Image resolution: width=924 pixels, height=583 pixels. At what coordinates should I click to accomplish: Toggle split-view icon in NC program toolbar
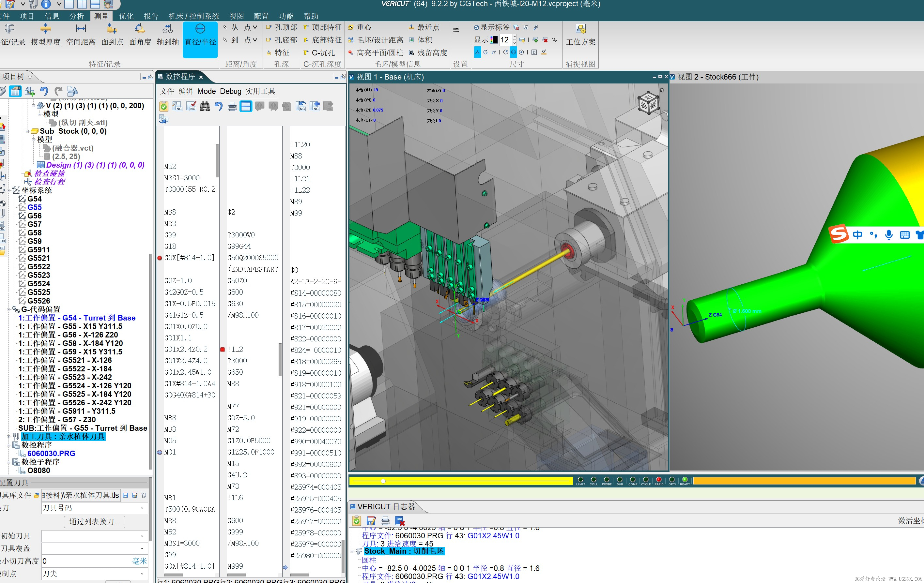246,106
